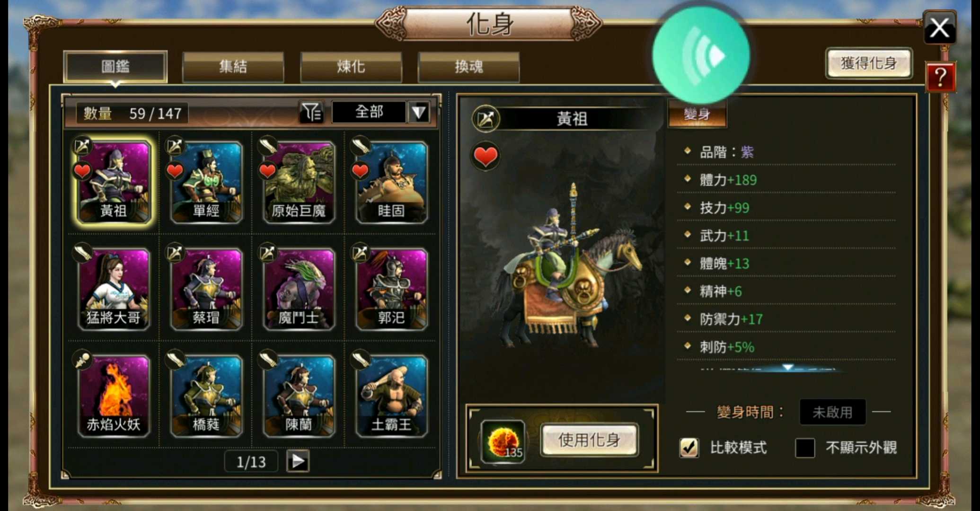
Task: Click the filter icon beside 全部
Action: tap(311, 112)
